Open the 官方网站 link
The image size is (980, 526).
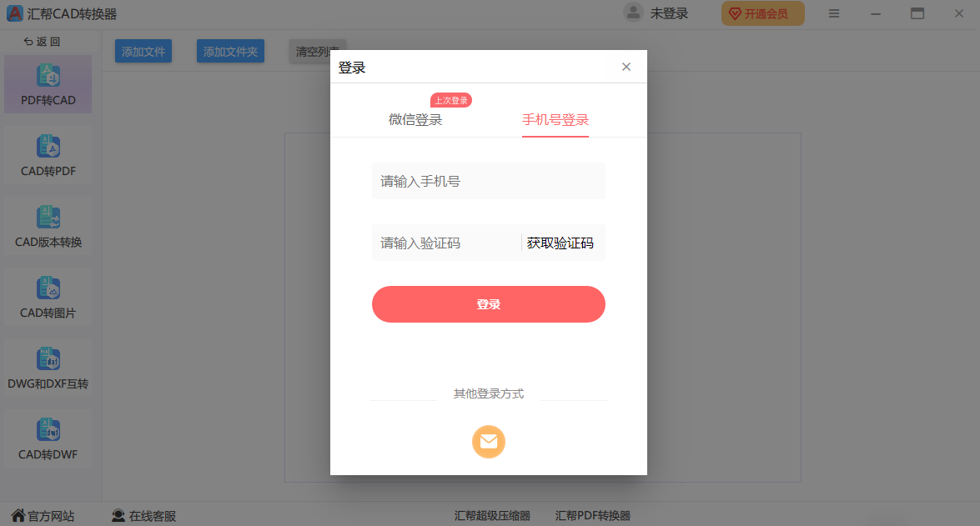(43, 515)
